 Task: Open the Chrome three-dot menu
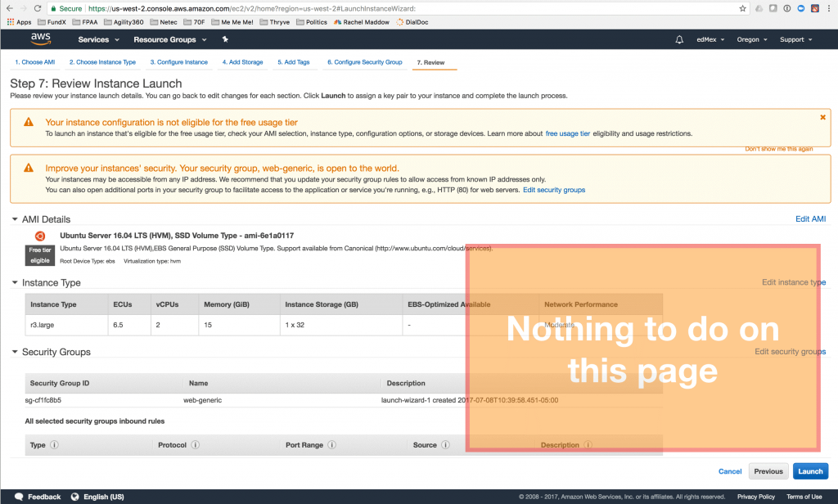(x=829, y=8)
